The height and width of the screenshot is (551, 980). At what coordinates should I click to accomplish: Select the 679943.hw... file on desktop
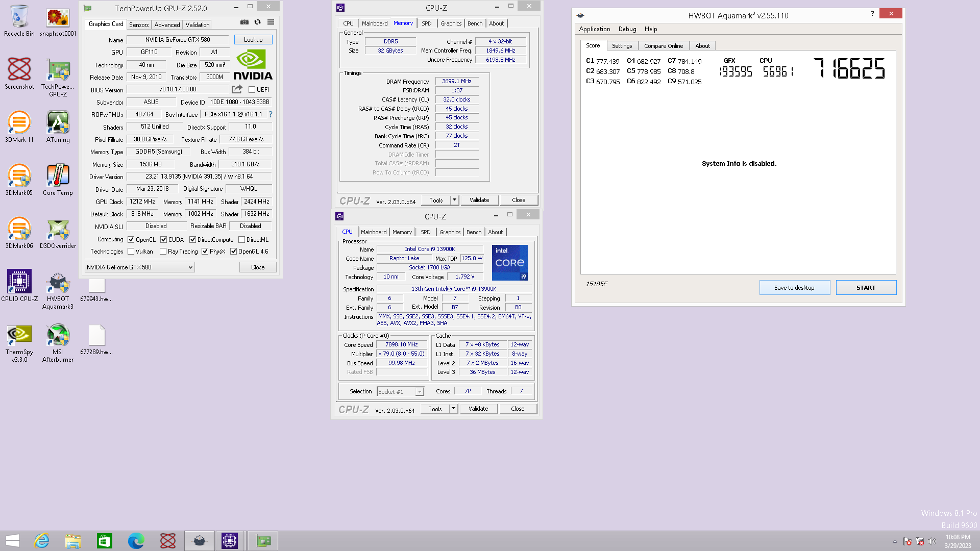coord(96,290)
